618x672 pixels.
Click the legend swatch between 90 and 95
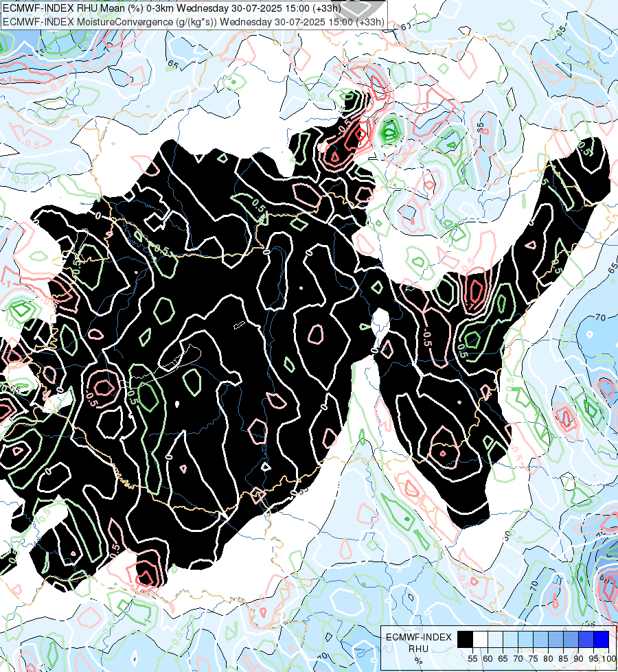(x=586, y=639)
